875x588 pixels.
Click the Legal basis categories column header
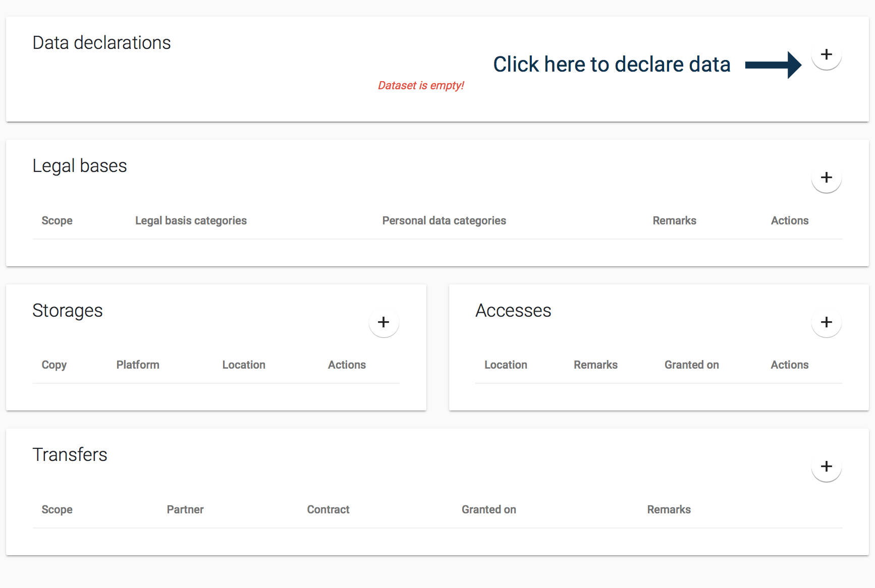point(191,221)
